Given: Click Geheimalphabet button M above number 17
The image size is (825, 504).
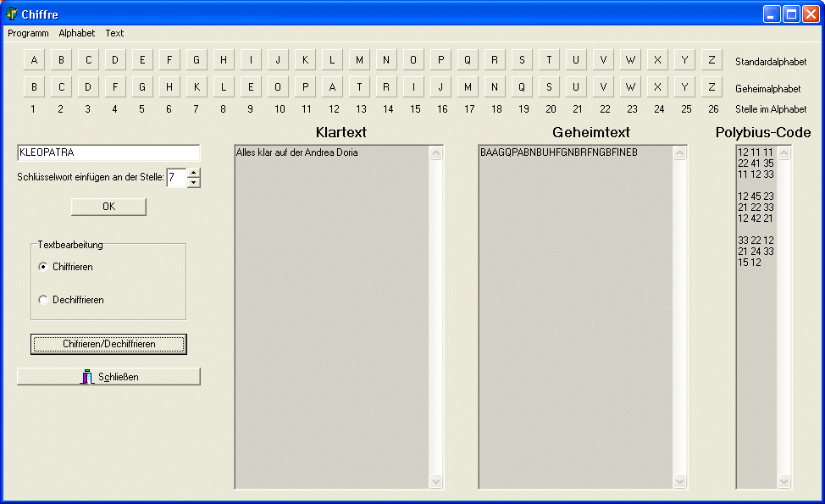Looking at the screenshot, I should coord(468,86).
